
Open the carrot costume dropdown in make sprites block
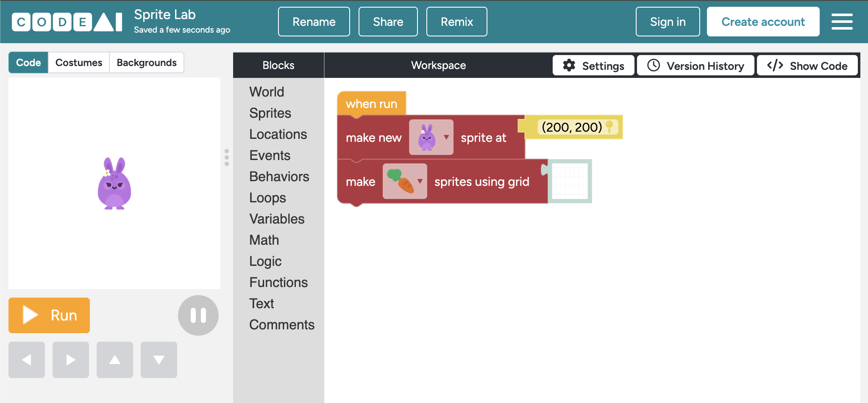click(405, 181)
